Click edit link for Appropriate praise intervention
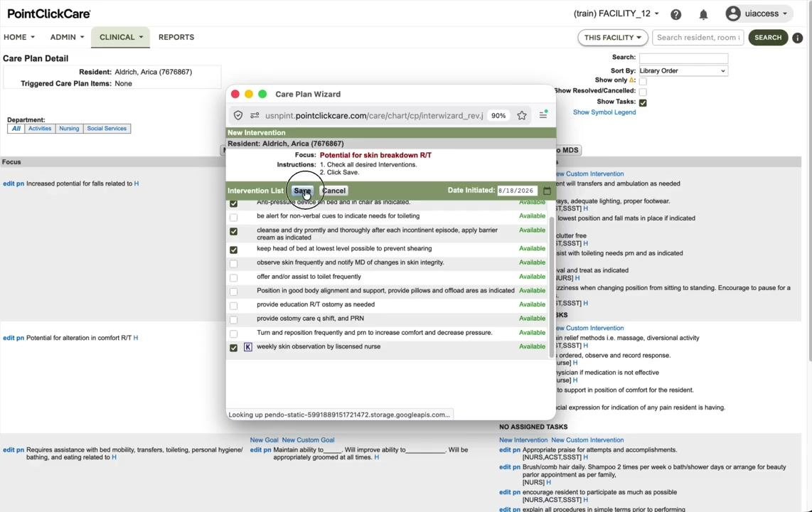The image size is (812, 512). click(x=505, y=450)
